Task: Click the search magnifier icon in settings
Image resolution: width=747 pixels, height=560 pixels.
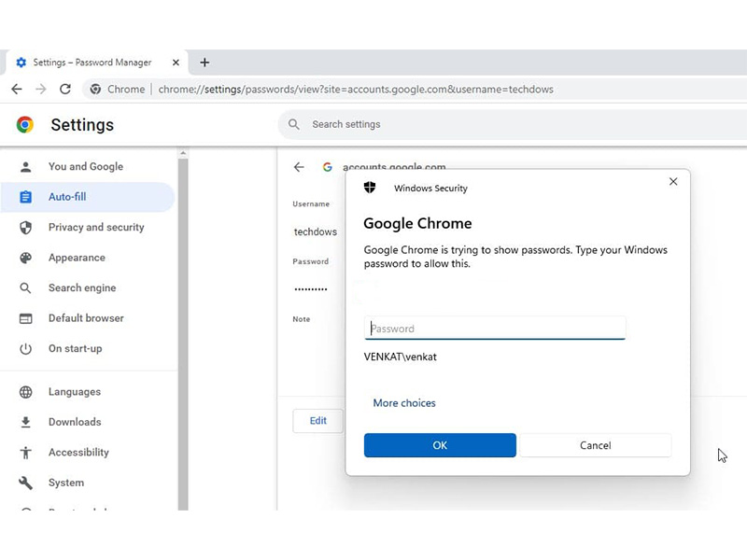Action: click(294, 124)
